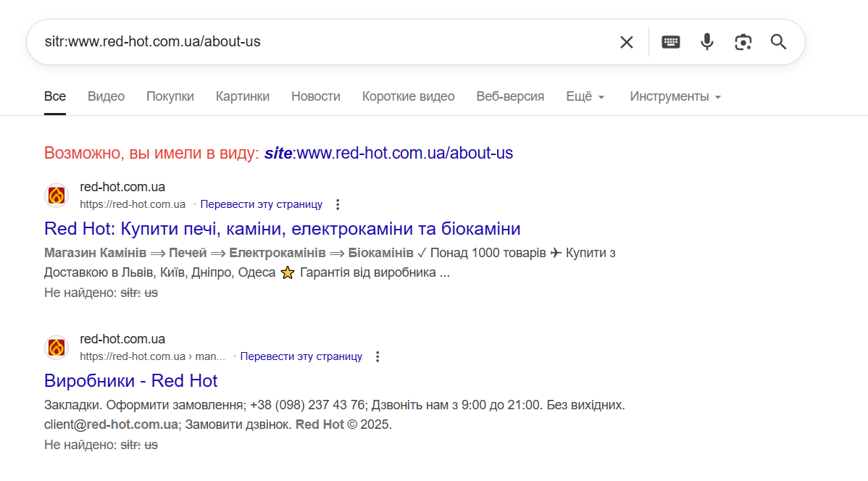The height and width of the screenshot is (481, 868).
Task: Expand the Инструменты dropdown
Action: (x=675, y=96)
